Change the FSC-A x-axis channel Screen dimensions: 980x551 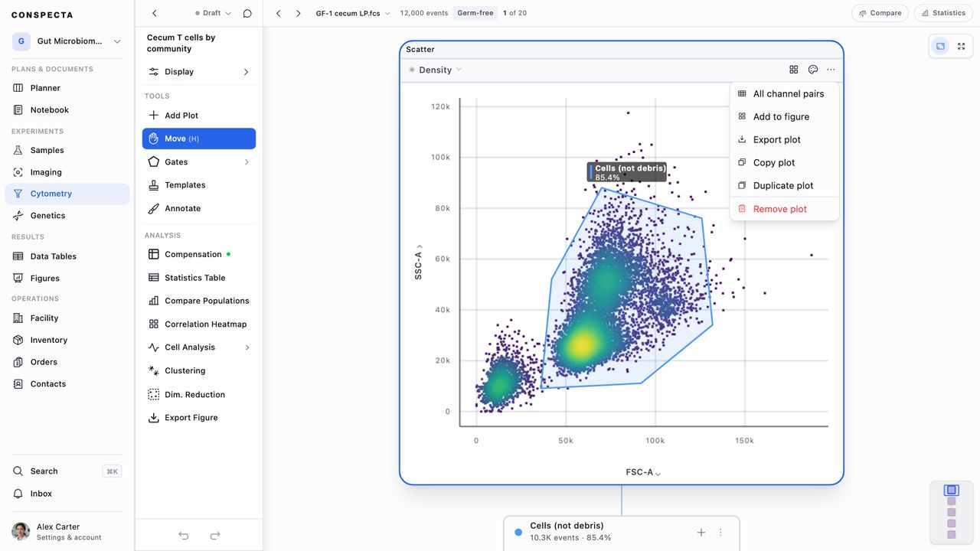[643, 472]
